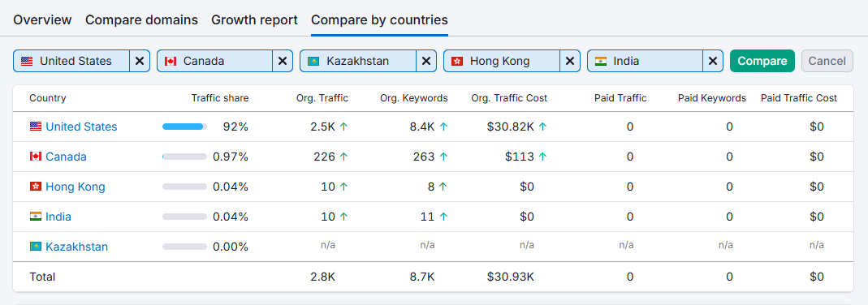Click the up arrow beside Canada's 226 traffic
The image size is (868, 305).
pos(343,157)
